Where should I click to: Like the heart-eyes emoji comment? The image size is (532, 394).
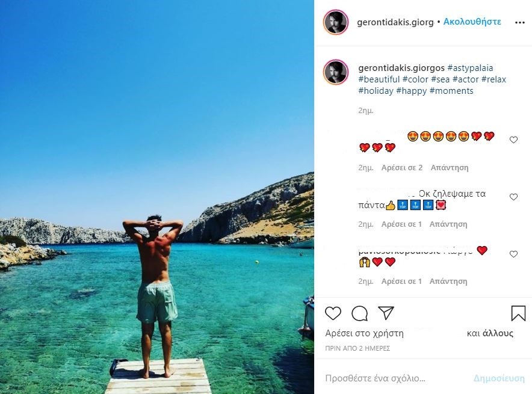click(513, 140)
